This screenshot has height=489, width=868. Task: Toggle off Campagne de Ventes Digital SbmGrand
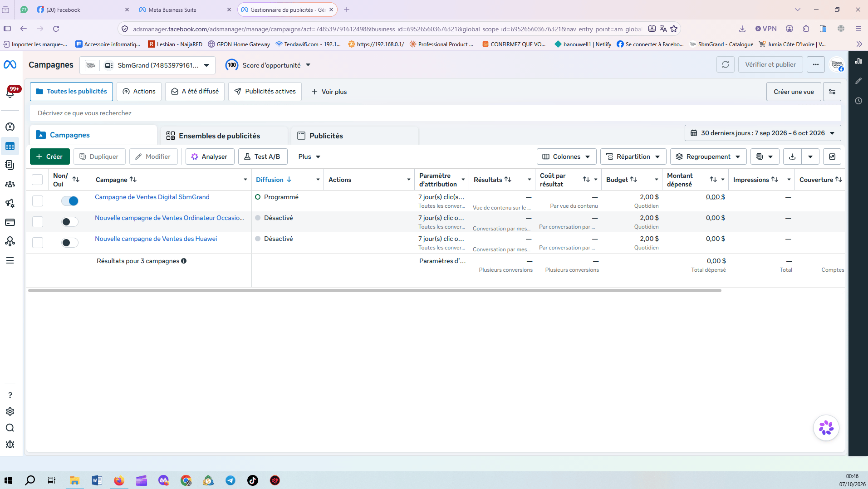(x=70, y=201)
